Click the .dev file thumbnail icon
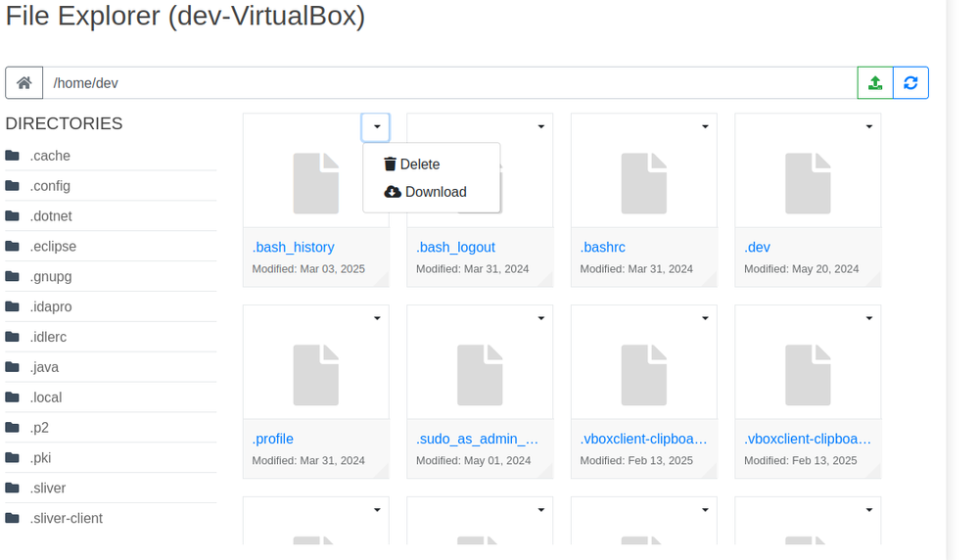 [808, 183]
